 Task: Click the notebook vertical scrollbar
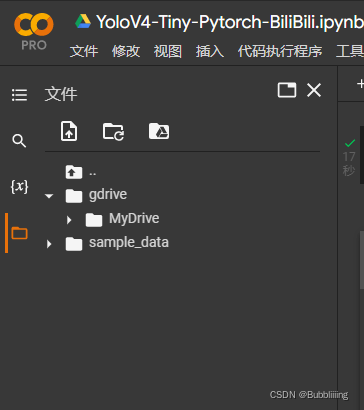[x=362, y=260]
